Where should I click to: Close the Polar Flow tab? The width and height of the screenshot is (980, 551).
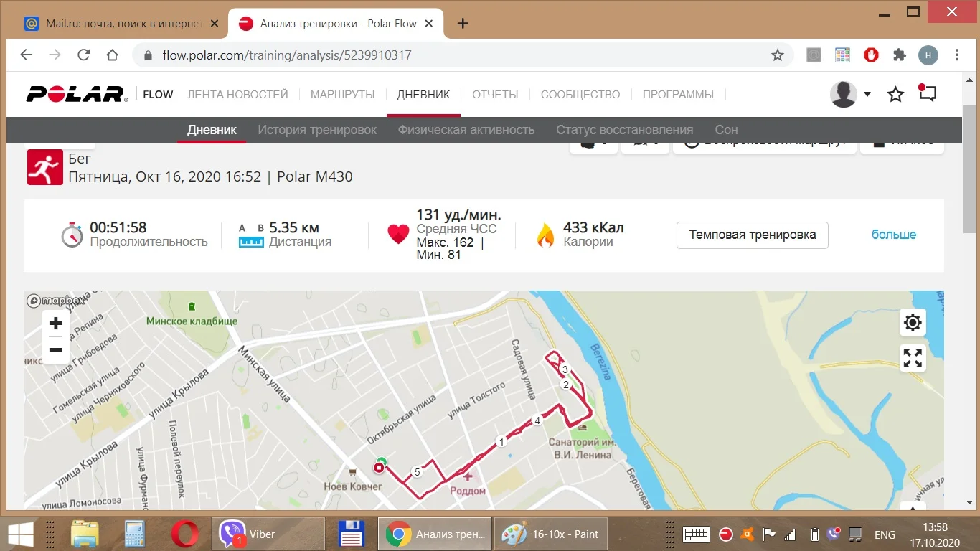[430, 24]
